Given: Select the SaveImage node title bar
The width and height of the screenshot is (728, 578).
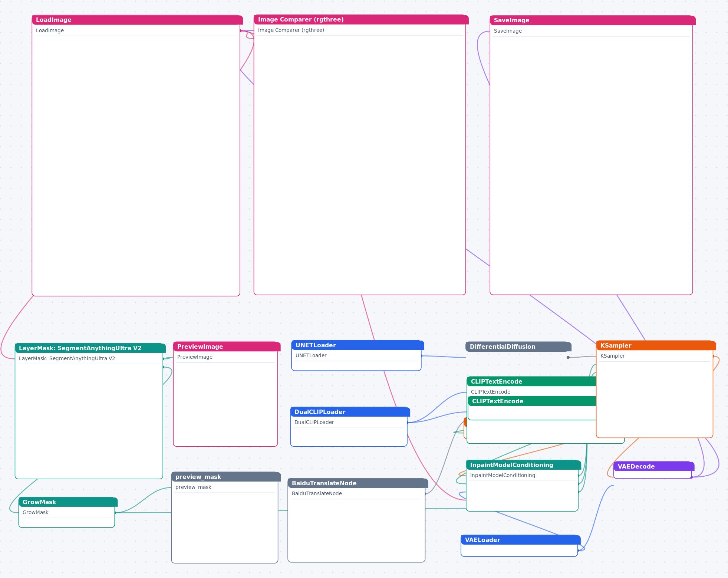Looking at the screenshot, I should [593, 20].
